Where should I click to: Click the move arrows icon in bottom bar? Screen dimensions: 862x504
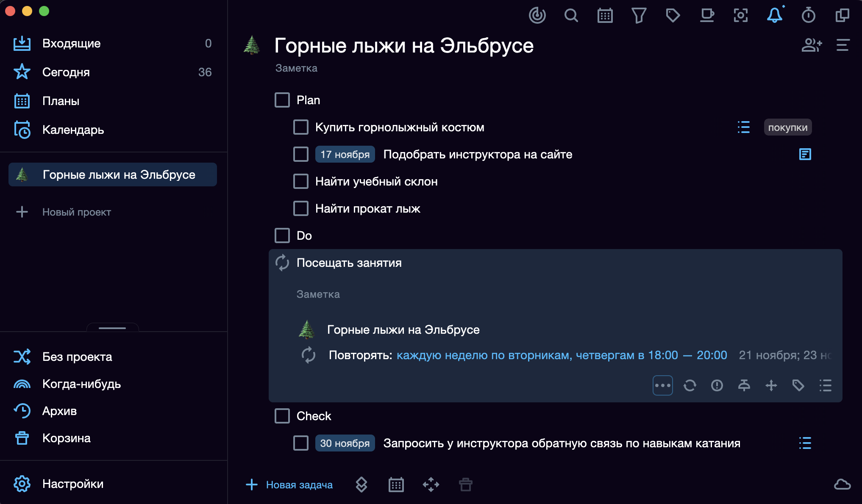[x=431, y=485]
